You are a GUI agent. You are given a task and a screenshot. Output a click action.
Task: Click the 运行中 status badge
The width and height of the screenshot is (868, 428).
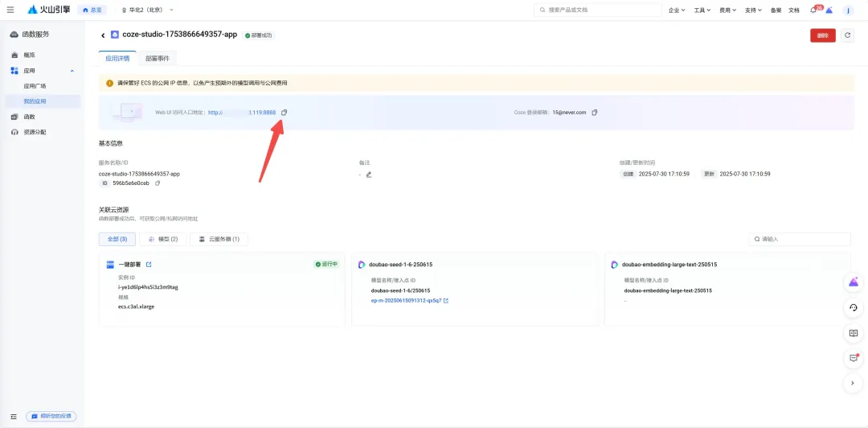pos(326,265)
